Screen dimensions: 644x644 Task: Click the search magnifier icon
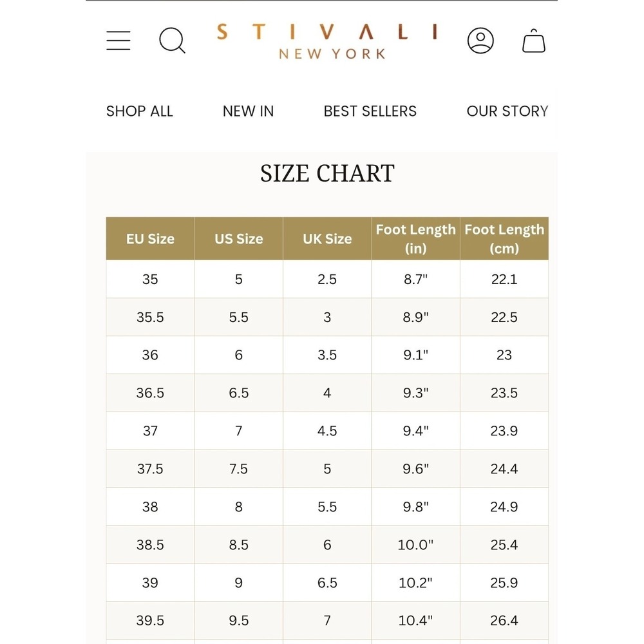click(172, 40)
